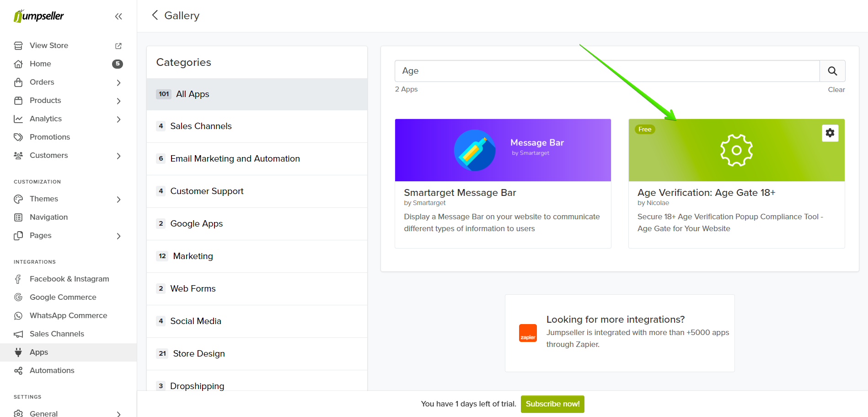
Task: Collapse the sidebar with double-chevron icon
Action: click(118, 16)
